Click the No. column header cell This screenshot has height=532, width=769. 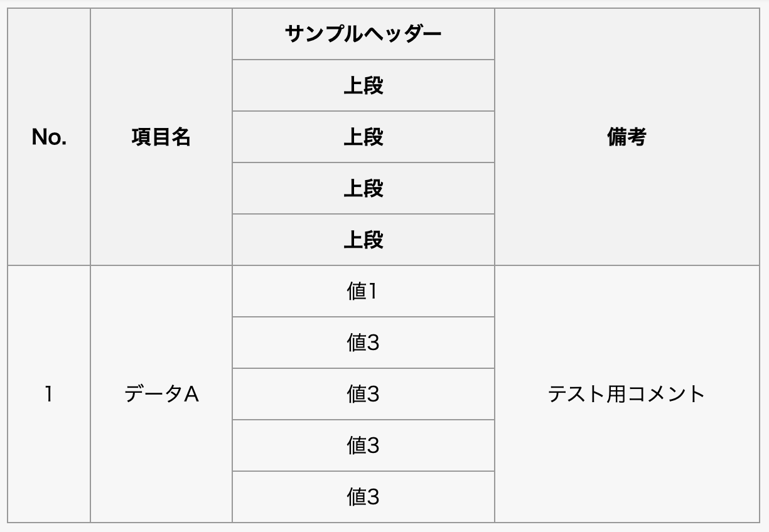(x=49, y=137)
